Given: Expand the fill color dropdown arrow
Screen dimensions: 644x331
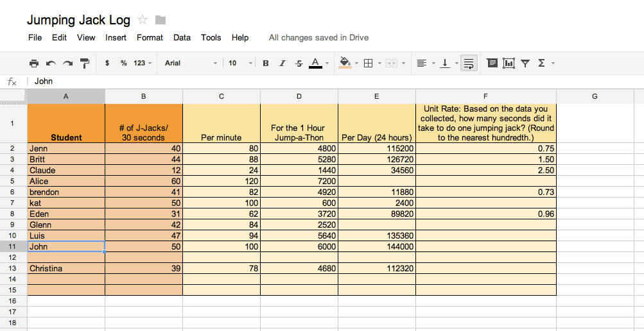Looking at the screenshot, I should pos(356,63).
